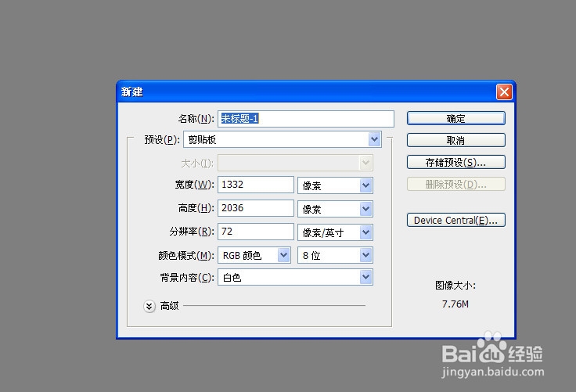Open the 高度 unit dropdown 像素
576x392 pixels.
click(x=335, y=209)
